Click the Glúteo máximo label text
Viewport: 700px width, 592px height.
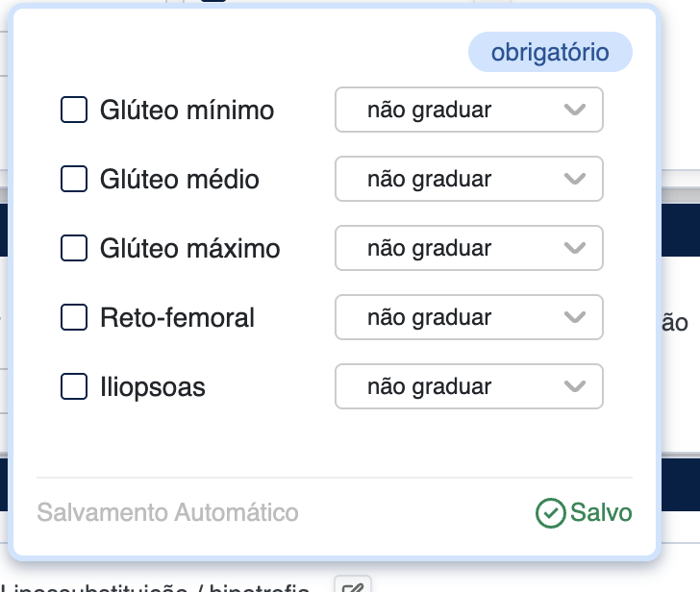(x=189, y=248)
